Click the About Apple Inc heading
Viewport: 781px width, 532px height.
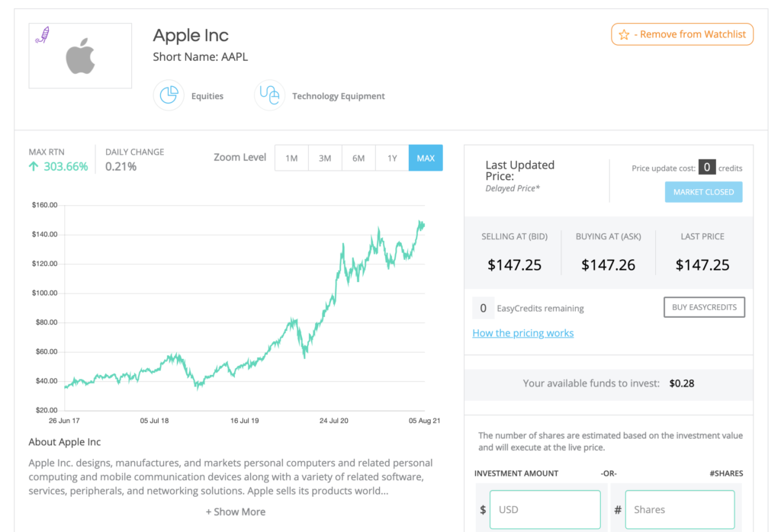pos(65,442)
